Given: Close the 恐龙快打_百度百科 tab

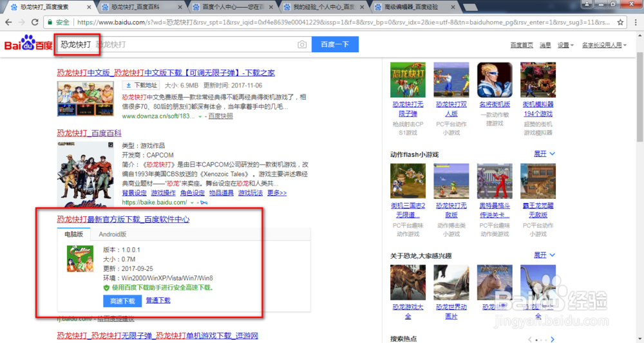Looking at the screenshot, I should coord(180,7).
